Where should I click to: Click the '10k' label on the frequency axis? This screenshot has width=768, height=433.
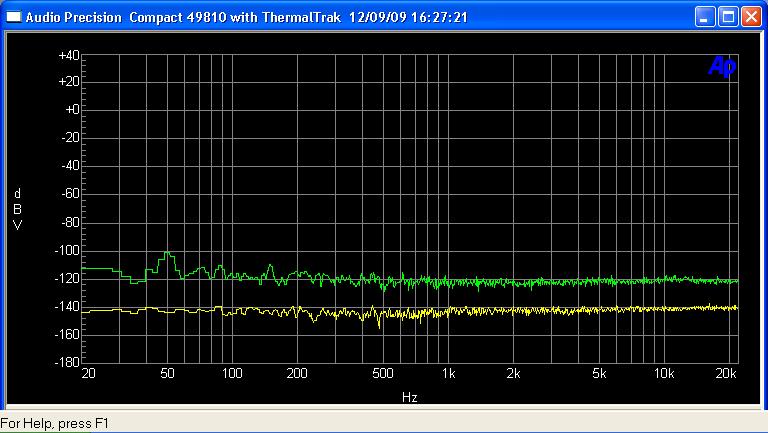point(664,374)
